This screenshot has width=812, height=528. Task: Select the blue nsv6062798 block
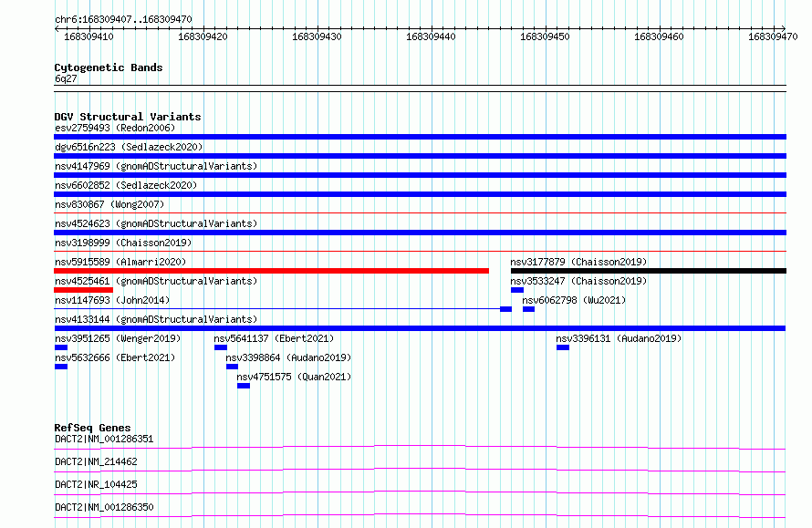pyautogui.click(x=528, y=309)
